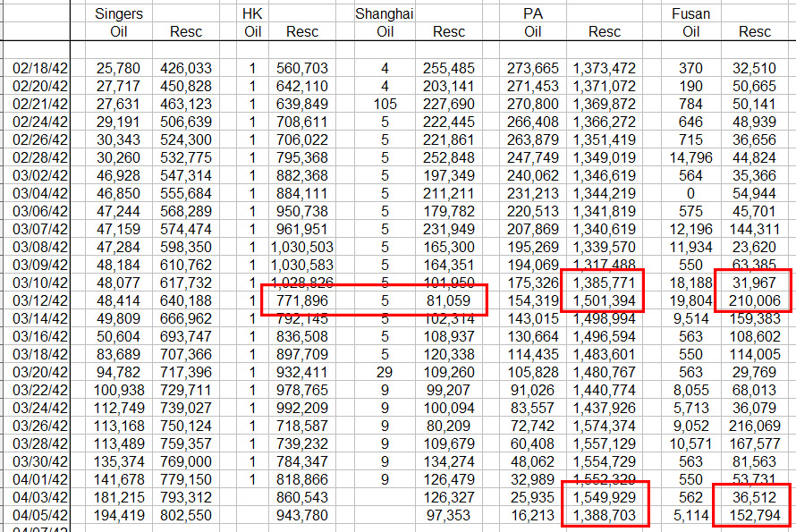Select the Resc subheader under Fusan
The width and height of the screenshot is (796, 532).
pos(754,31)
